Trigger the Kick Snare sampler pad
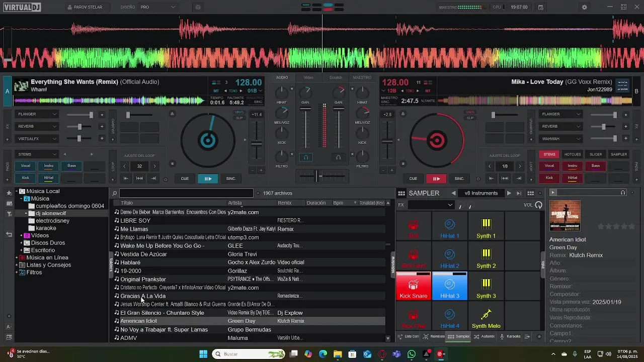Viewport: 644px width, 362px height. (x=413, y=286)
